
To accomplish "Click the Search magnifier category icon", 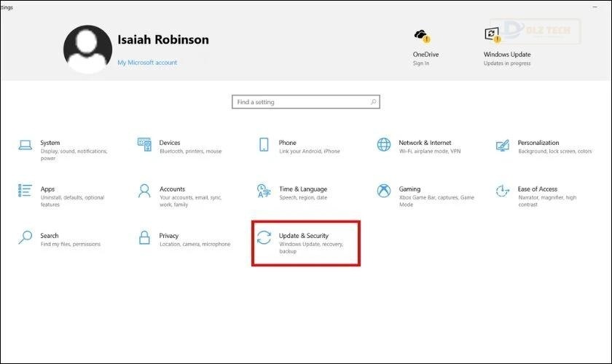I will [25, 237].
